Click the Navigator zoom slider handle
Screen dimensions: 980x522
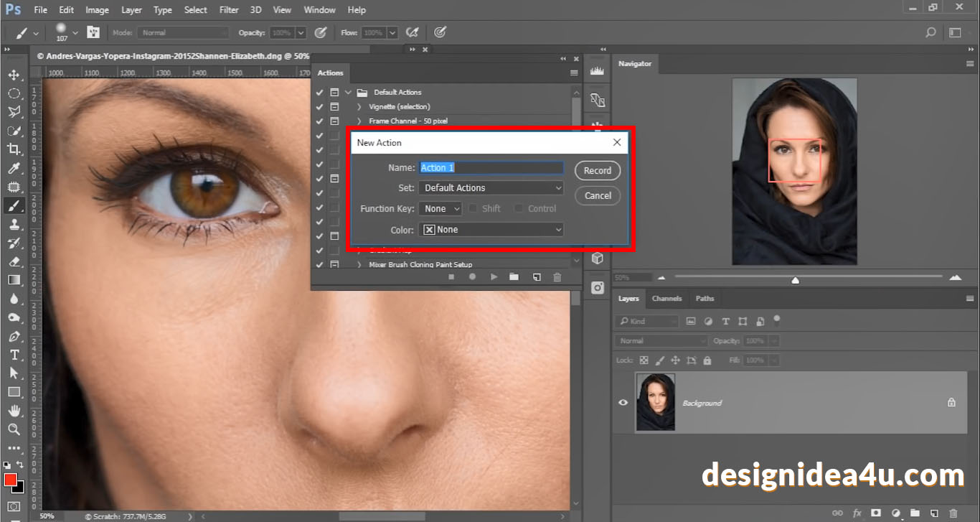tap(795, 280)
